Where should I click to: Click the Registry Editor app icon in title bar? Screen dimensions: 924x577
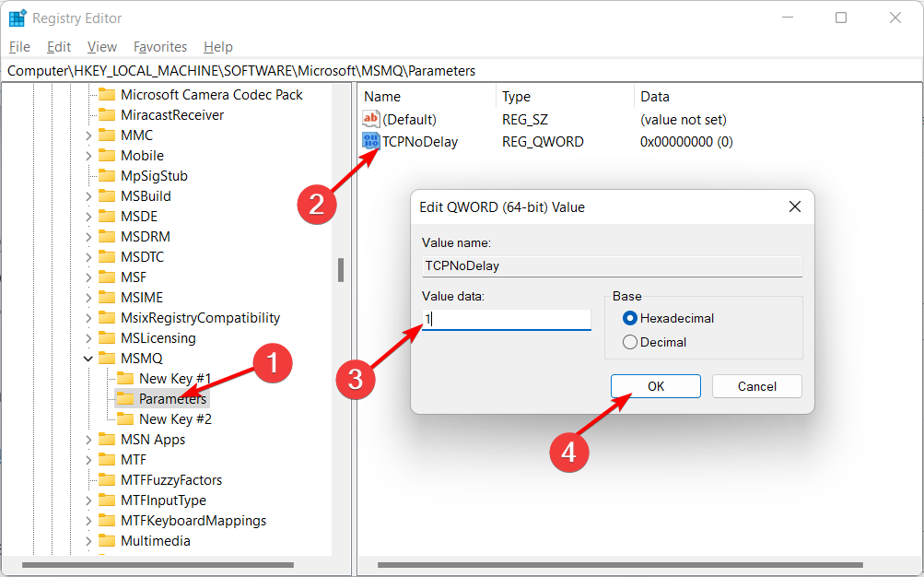tap(18, 18)
